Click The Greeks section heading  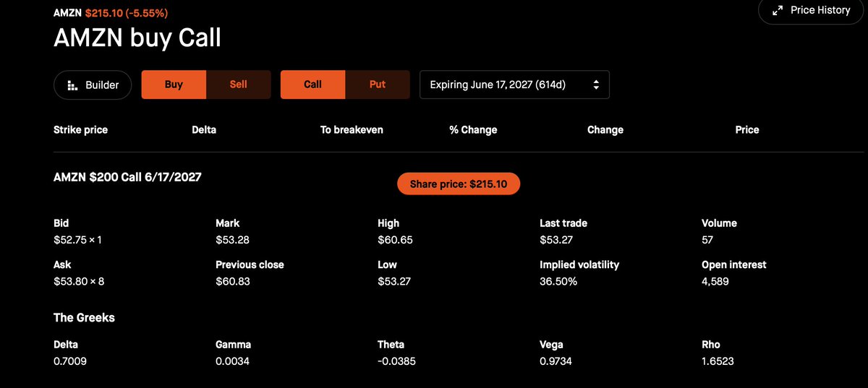point(84,318)
